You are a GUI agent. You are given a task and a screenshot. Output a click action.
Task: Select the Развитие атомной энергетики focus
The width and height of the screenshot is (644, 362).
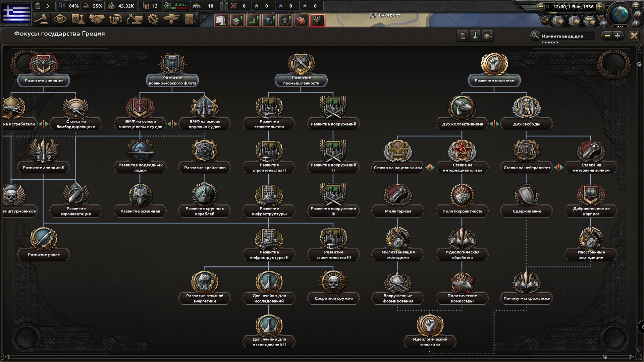pyautogui.click(x=205, y=298)
